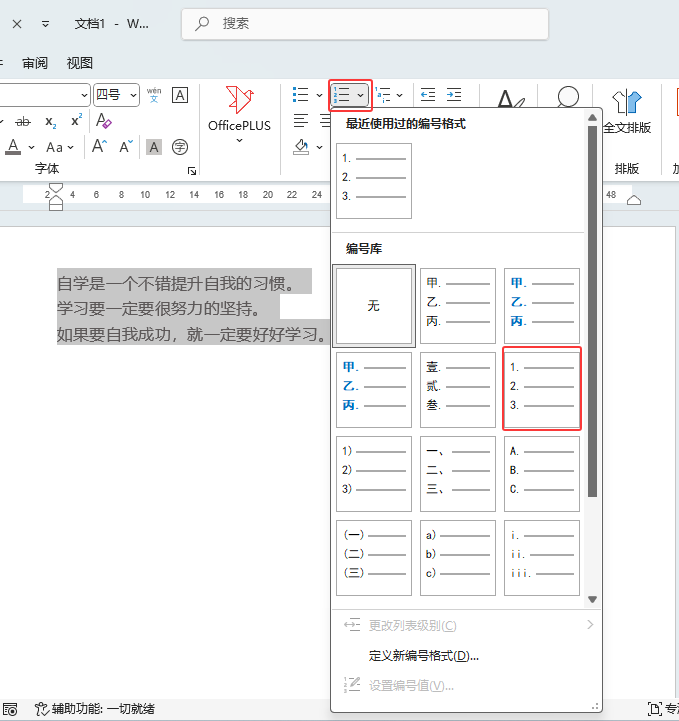The width and height of the screenshot is (679, 721).
Task: Select A. B. C. numbering format
Action: pos(542,474)
